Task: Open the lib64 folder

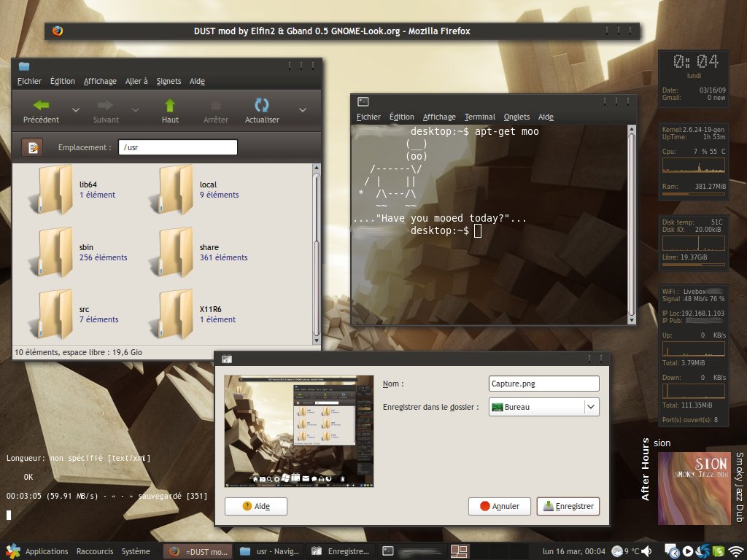Action: [x=53, y=189]
